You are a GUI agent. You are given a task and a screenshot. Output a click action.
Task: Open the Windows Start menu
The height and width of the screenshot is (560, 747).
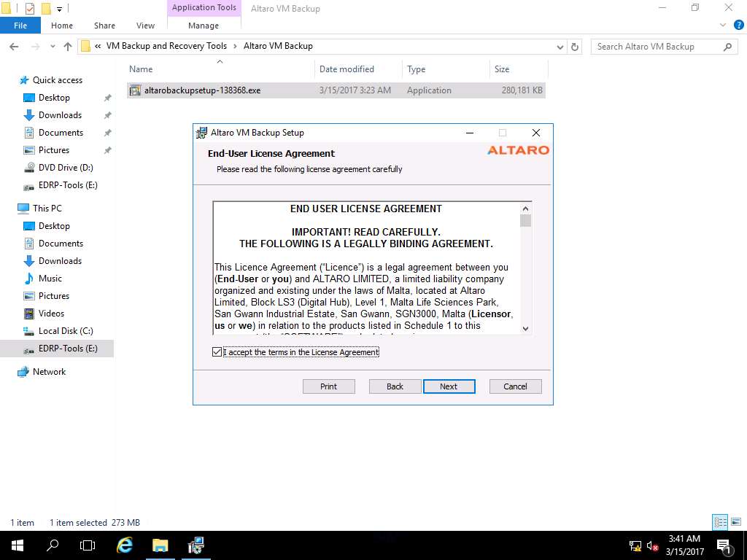coord(18,545)
